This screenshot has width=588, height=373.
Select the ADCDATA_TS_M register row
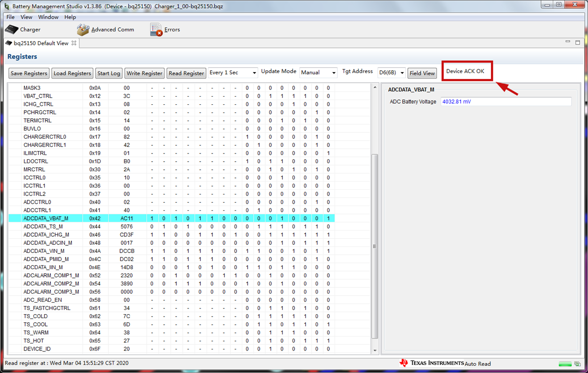point(171,226)
